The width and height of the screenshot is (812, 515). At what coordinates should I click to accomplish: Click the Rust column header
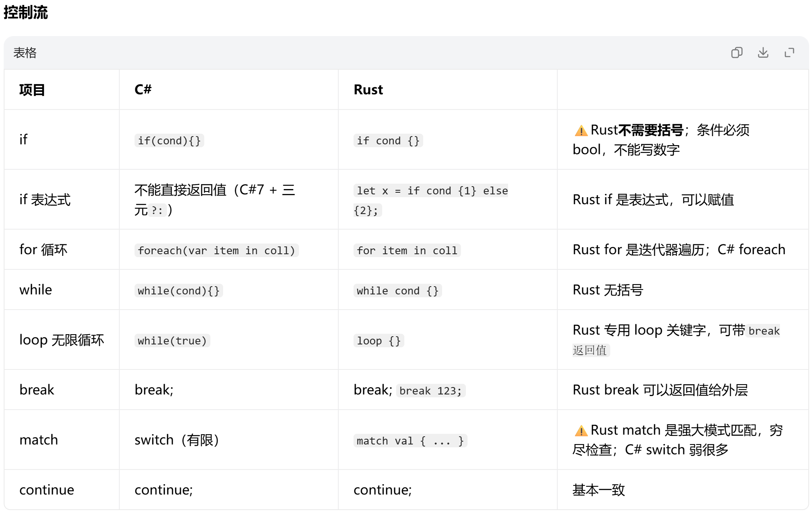(368, 89)
